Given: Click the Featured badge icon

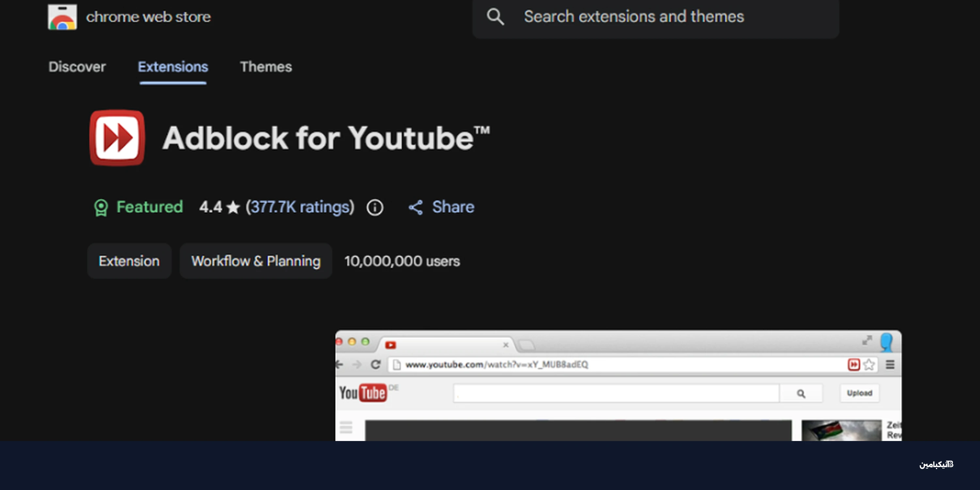Looking at the screenshot, I should click(101, 208).
